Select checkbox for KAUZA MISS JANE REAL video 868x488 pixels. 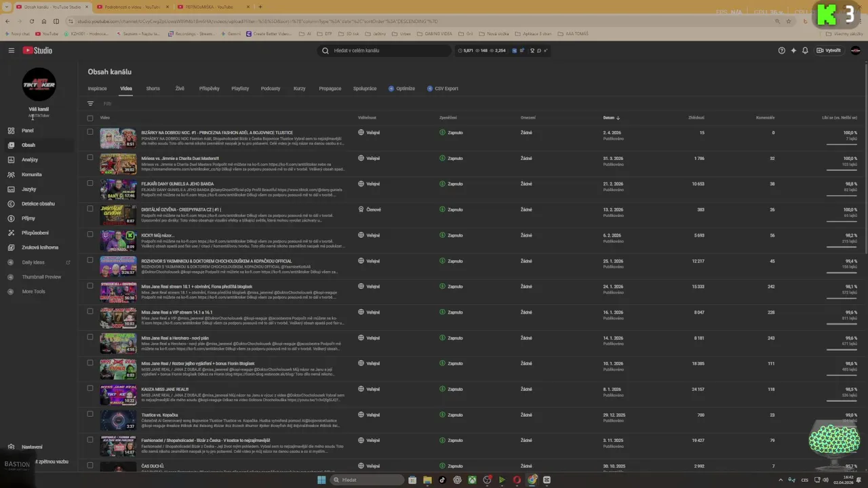coord(90,388)
